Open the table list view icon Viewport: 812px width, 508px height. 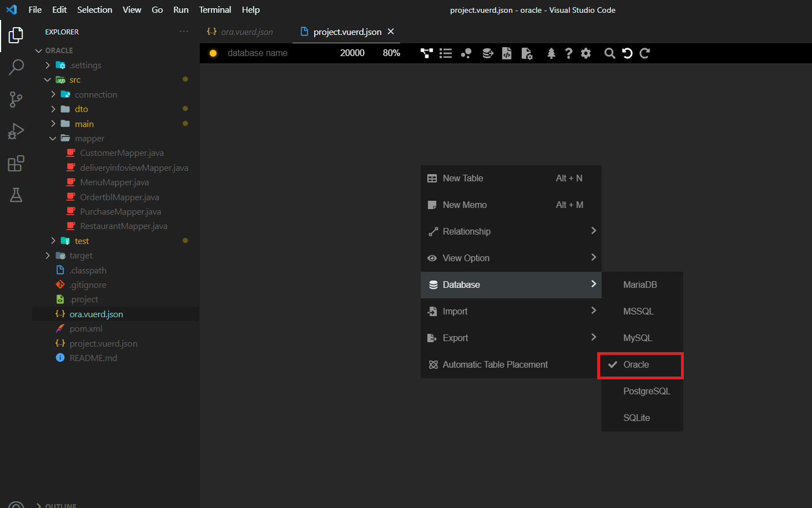[446, 53]
